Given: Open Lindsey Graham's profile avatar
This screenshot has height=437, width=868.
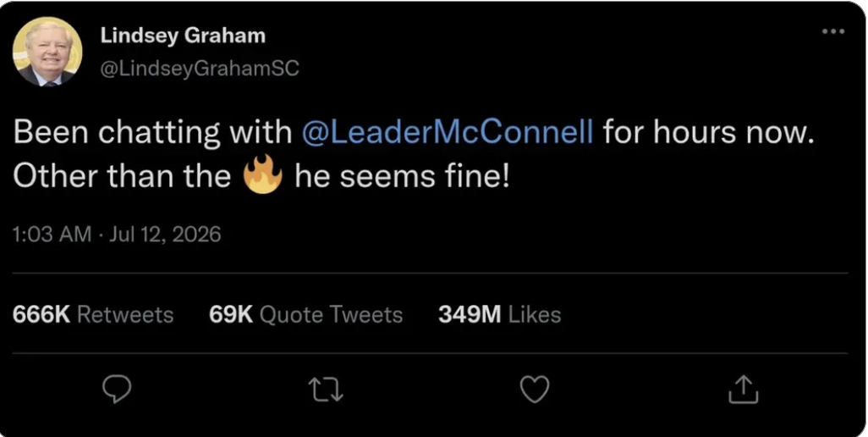Looking at the screenshot, I should pyautogui.click(x=47, y=51).
